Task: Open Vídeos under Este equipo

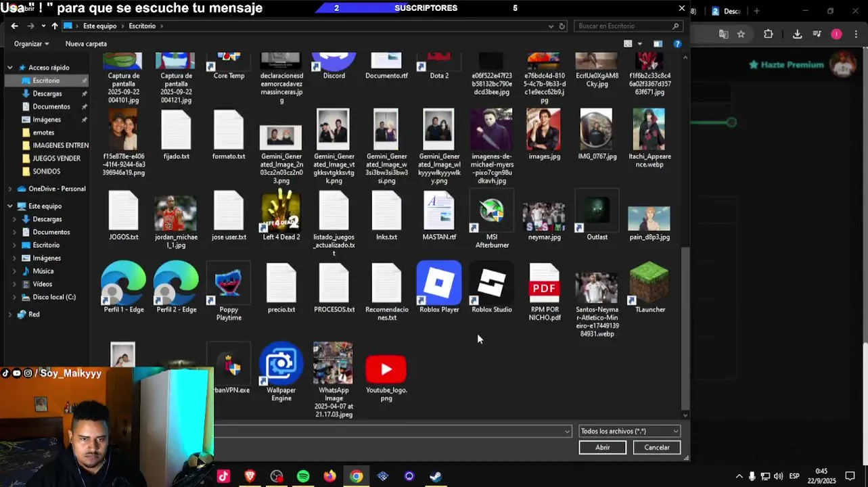Action: (x=42, y=284)
